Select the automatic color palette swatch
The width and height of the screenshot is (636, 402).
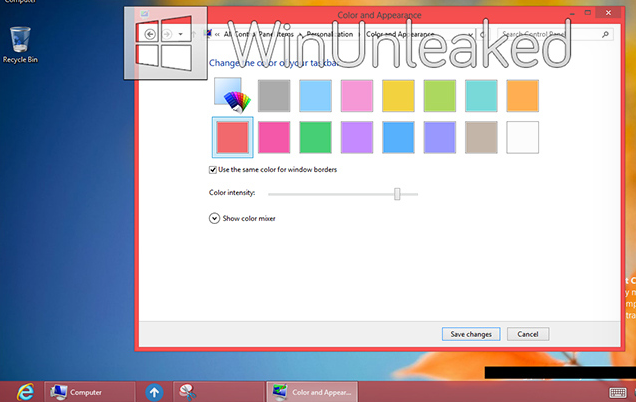pos(232,95)
